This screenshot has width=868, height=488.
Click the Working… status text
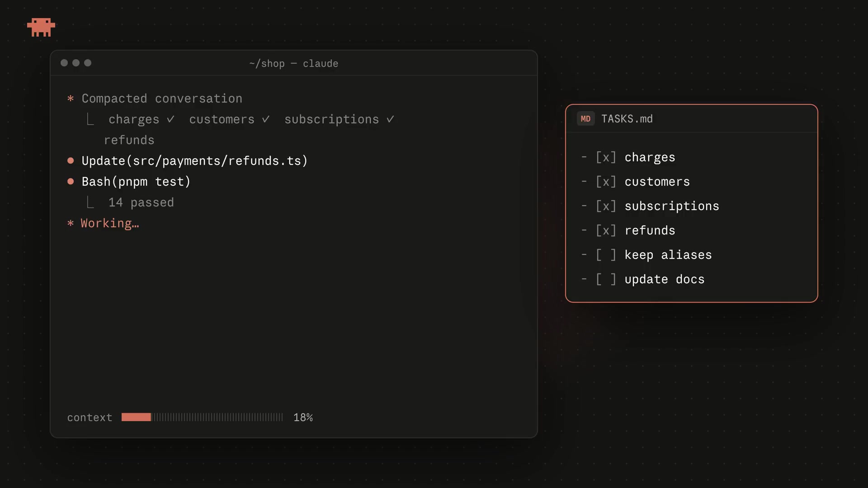110,223
